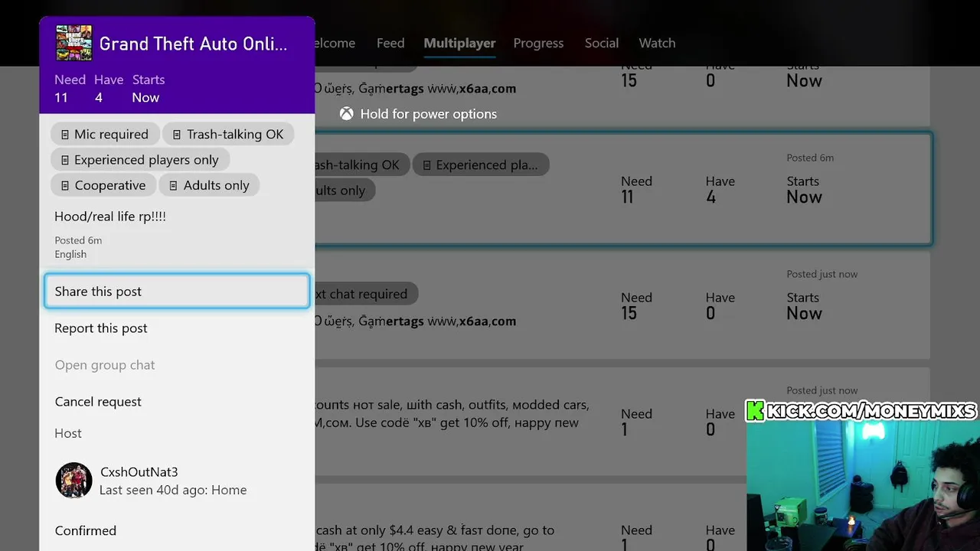Select the Mic required tag

click(x=105, y=134)
